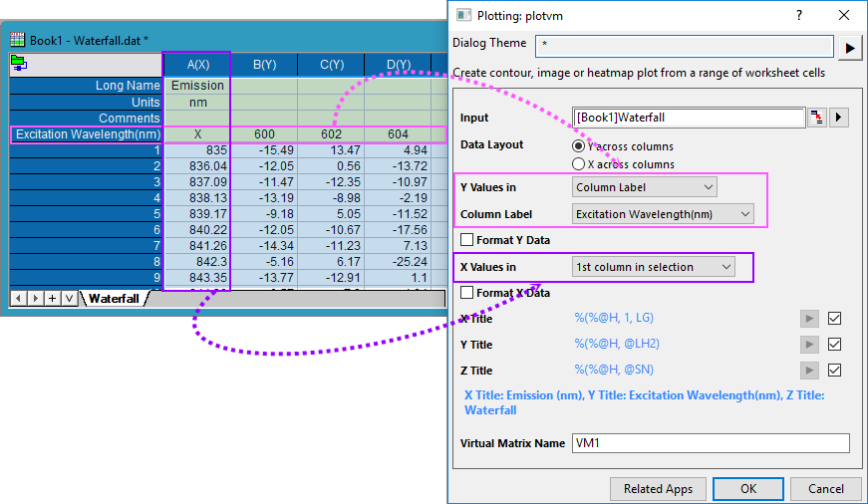This screenshot has height=504, width=868.
Task: Open the Y Values in dropdown
Action: 645,187
